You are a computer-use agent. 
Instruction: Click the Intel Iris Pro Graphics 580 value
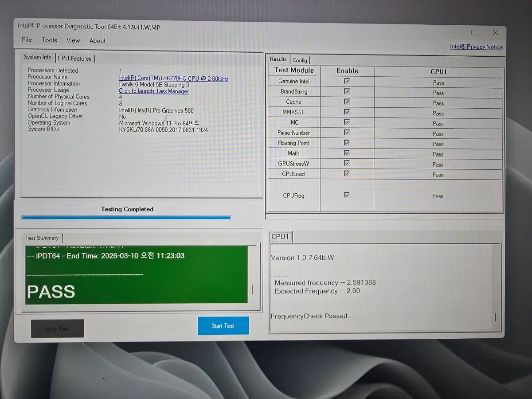click(x=156, y=110)
